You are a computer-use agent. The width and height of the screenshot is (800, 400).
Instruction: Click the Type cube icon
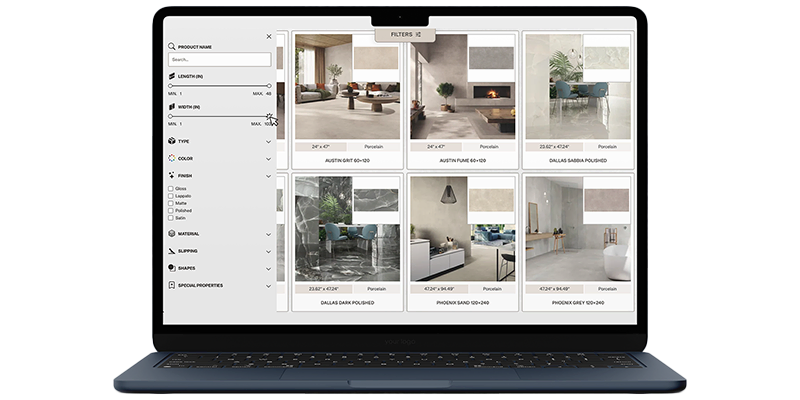click(172, 142)
